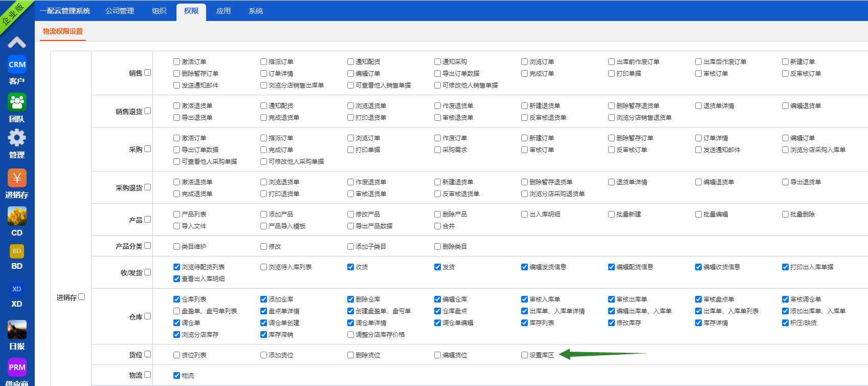Open the 日报 daily report icon
This screenshot has width=868, height=386.
coord(17,330)
